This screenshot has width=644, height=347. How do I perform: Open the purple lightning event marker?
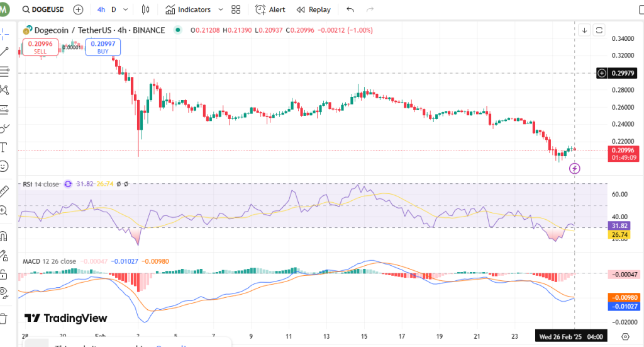tap(575, 168)
